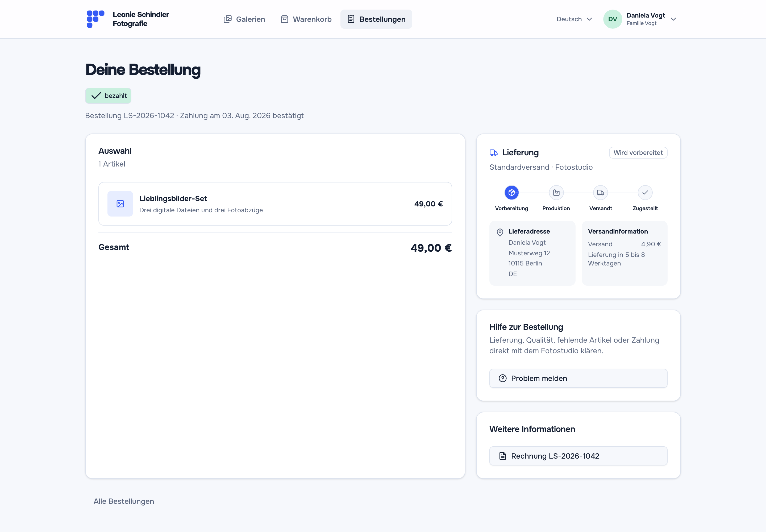The width and height of the screenshot is (766, 532).
Task: Select the Bestellungen tab
Action: point(376,19)
